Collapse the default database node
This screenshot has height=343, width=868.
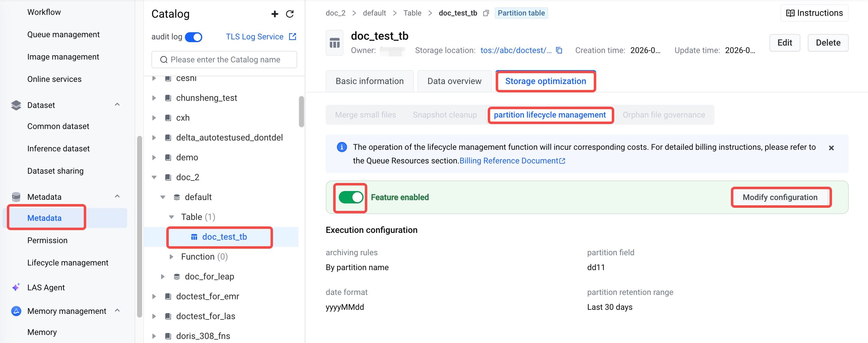163,197
